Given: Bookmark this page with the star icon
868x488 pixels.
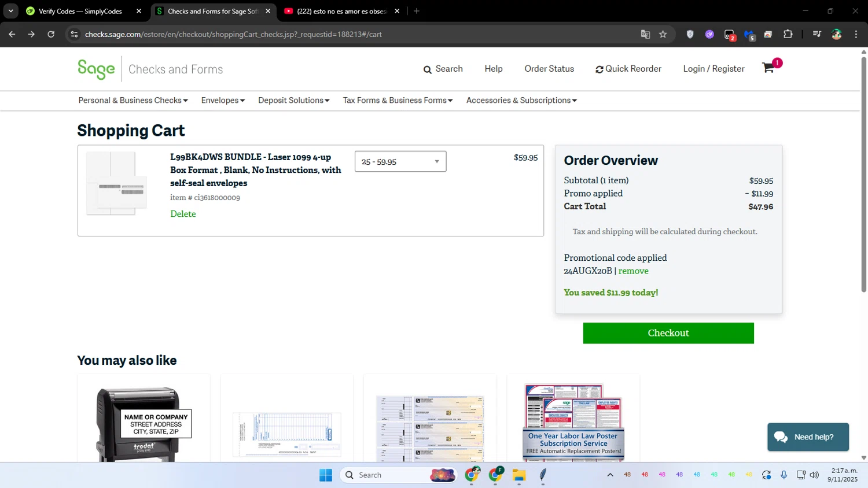Looking at the screenshot, I should click(663, 34).
